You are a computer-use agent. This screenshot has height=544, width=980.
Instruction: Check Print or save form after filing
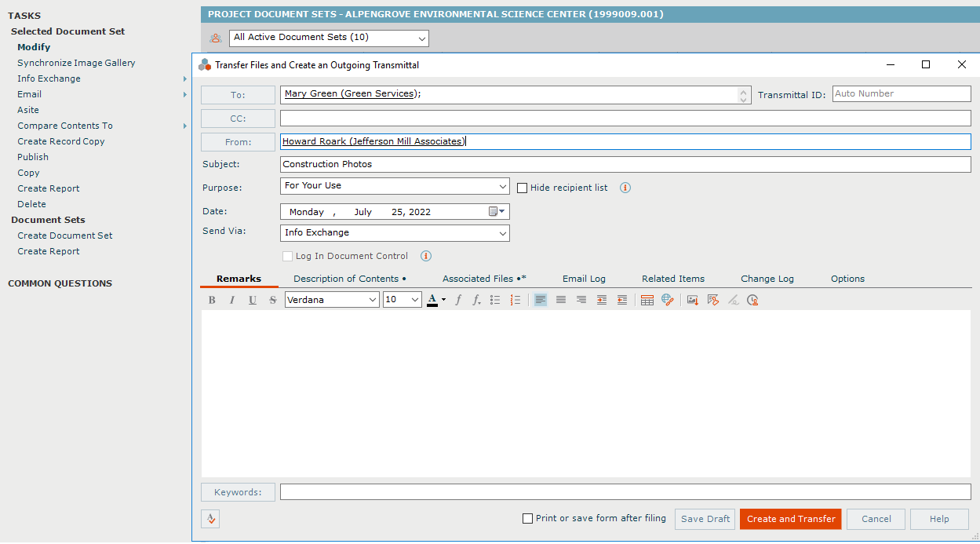pos(528,518)
